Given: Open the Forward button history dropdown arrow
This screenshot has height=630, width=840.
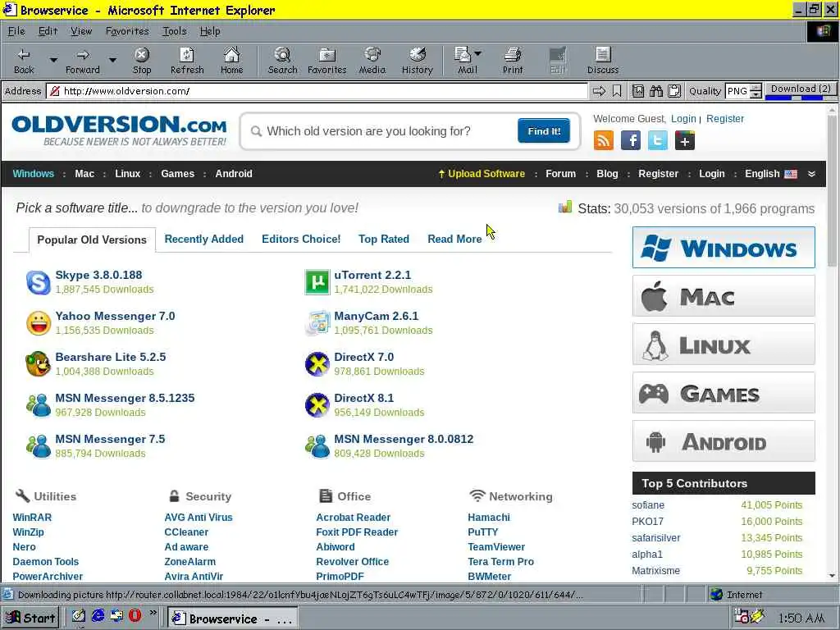Looking at the screenshot, I should [x=112, y=59].
